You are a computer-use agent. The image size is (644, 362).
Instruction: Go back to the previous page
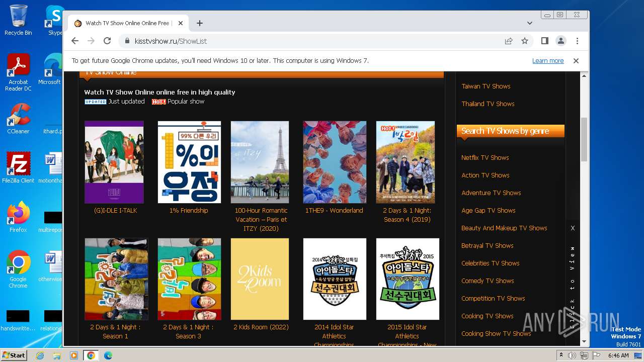point(75,41)
